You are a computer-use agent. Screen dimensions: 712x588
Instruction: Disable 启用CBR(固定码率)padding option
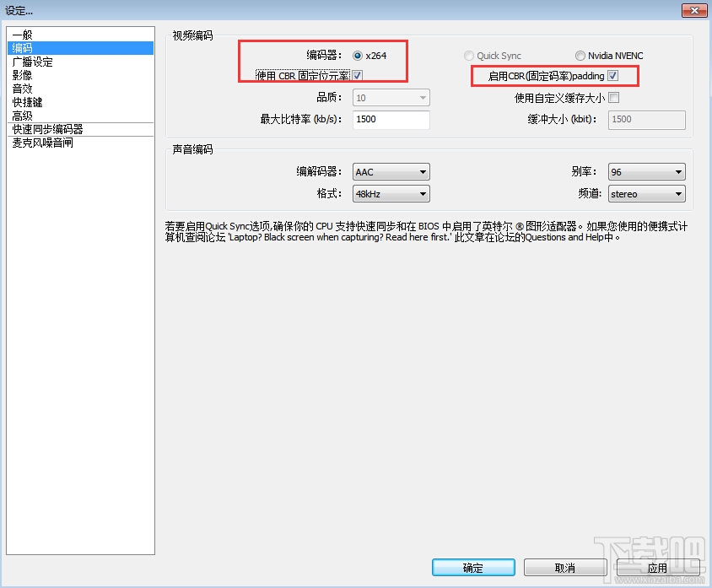click(613, 75)
